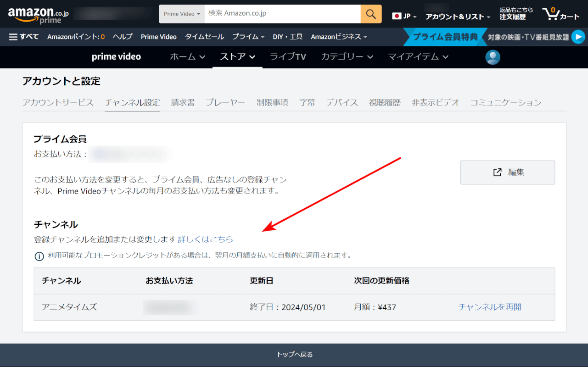Expand the Prime Video search category dropdown

pyautogui.click(x=182, y=14)
